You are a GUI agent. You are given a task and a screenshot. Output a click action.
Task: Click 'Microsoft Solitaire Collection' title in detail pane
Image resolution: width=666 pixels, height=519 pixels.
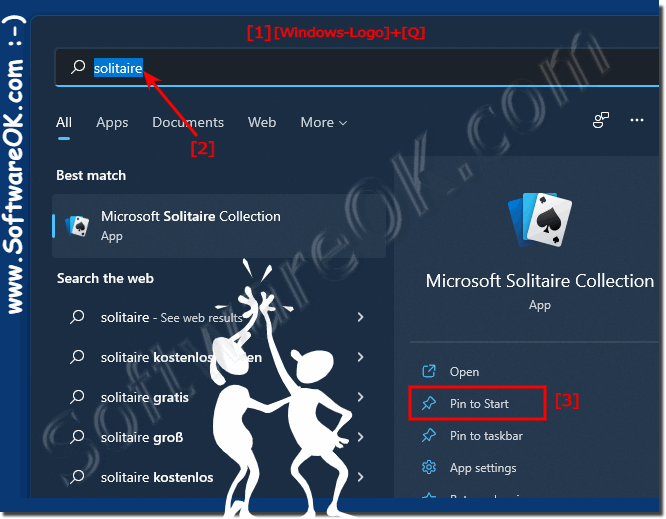(x=540, y=281)
